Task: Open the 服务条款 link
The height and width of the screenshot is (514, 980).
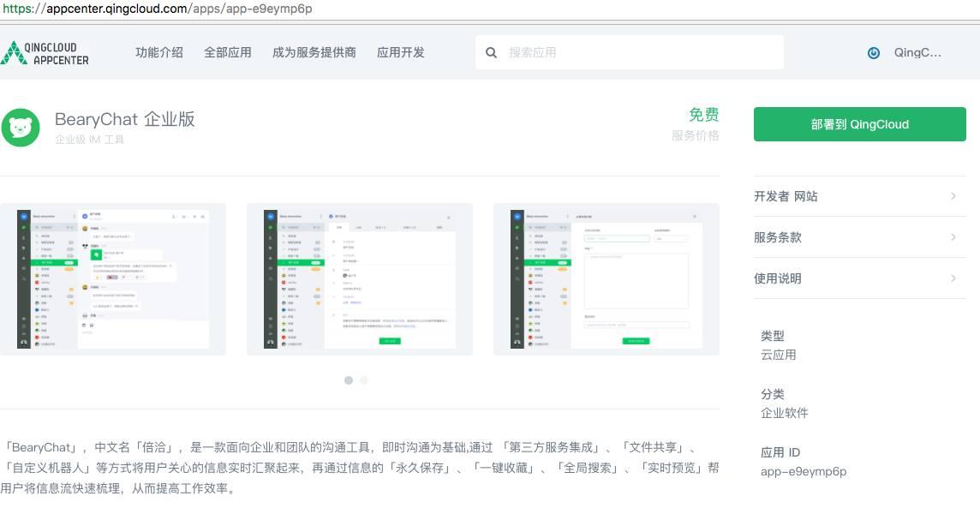Action: [778, 237]
